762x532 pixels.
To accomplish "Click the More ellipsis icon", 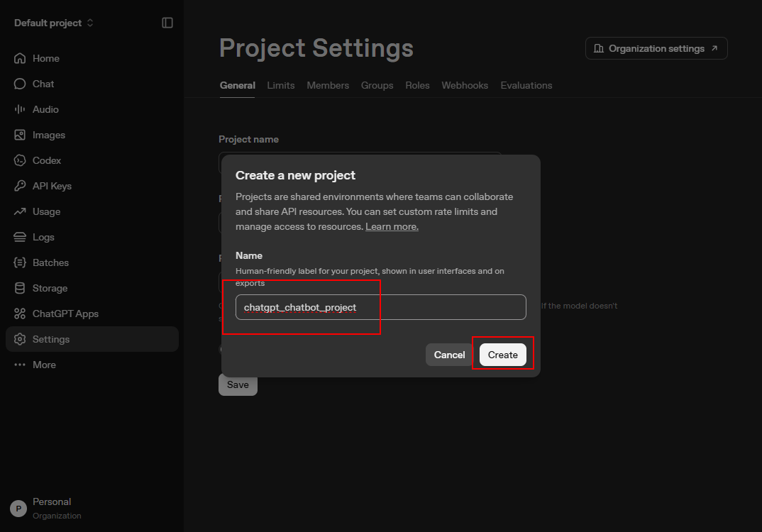I will 20,365.
